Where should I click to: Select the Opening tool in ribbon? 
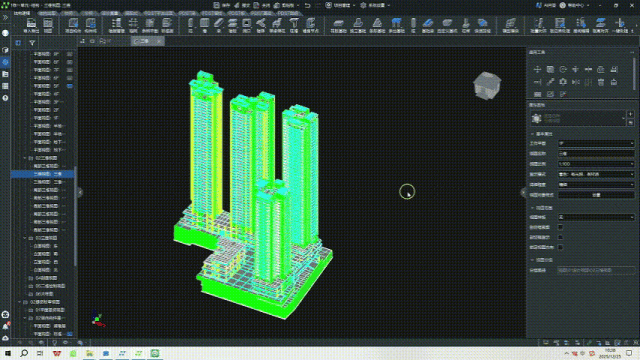pos(247,25)
